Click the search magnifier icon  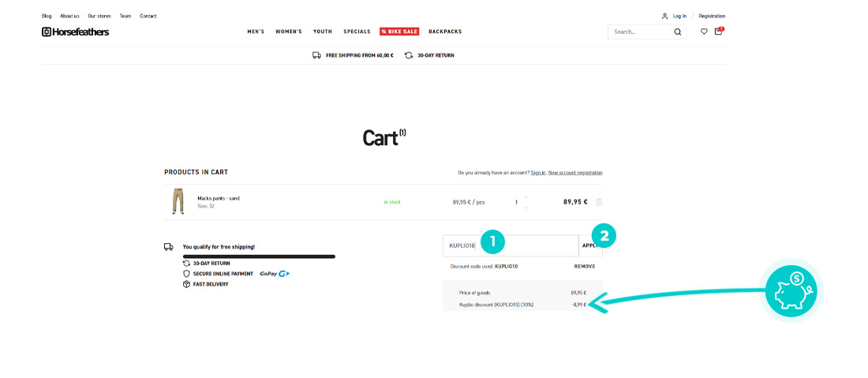pyautogui.click(x=677, y=32)
